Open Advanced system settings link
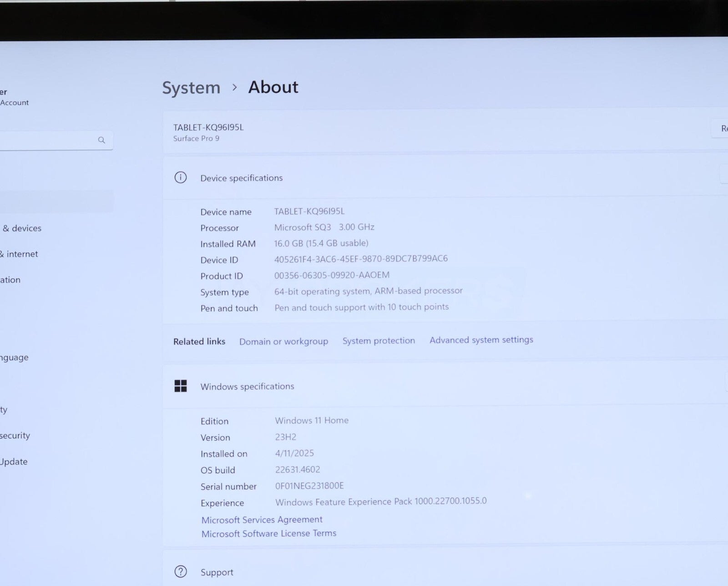The height and width of the screenshot is (586, 728). (481, 340)
